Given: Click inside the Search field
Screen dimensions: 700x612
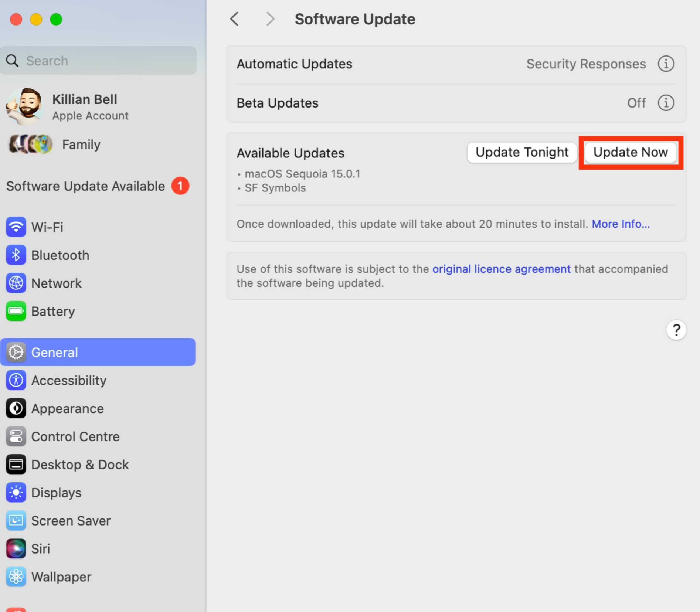Looking at the screenshot, I should [x=98, y=60].
